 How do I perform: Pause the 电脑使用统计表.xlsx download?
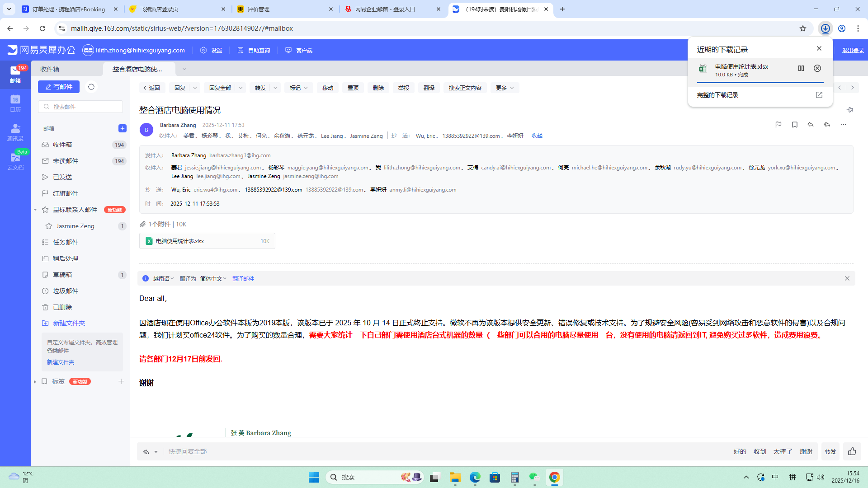tap(801, 68)
